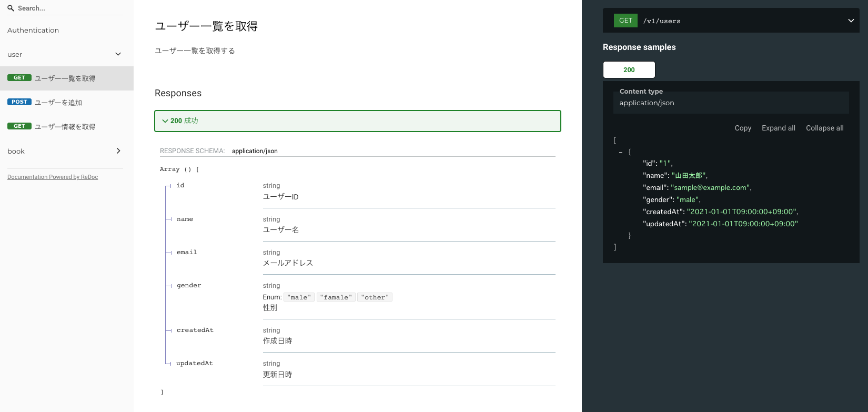
Task: Click the id property name
Action: pyautogui.click(x=180, y=186)
